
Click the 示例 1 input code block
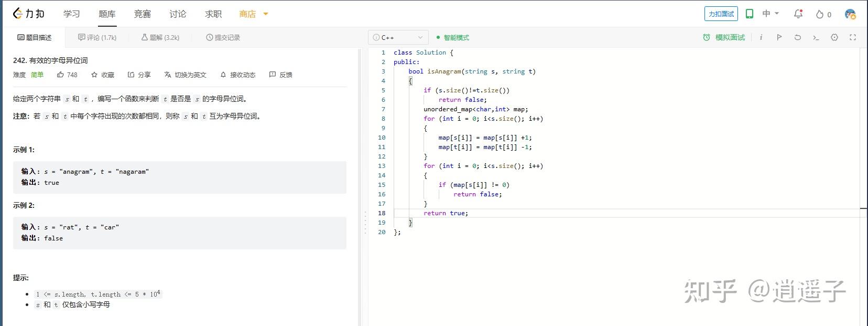pos(180,177)
